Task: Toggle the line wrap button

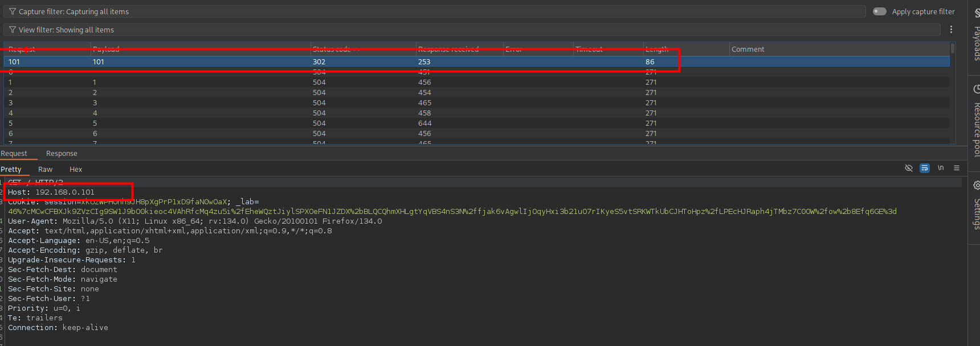Action: (x=925, y=168)
